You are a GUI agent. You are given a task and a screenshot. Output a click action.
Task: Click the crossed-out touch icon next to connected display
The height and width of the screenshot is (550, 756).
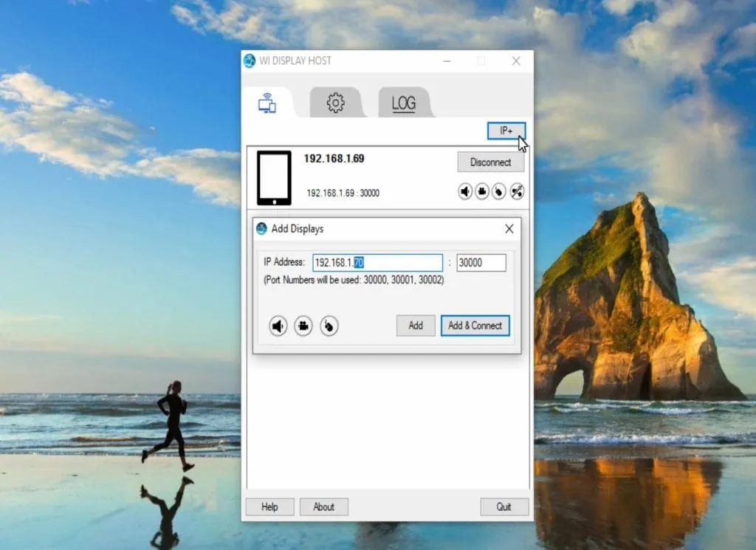point(516,191)
